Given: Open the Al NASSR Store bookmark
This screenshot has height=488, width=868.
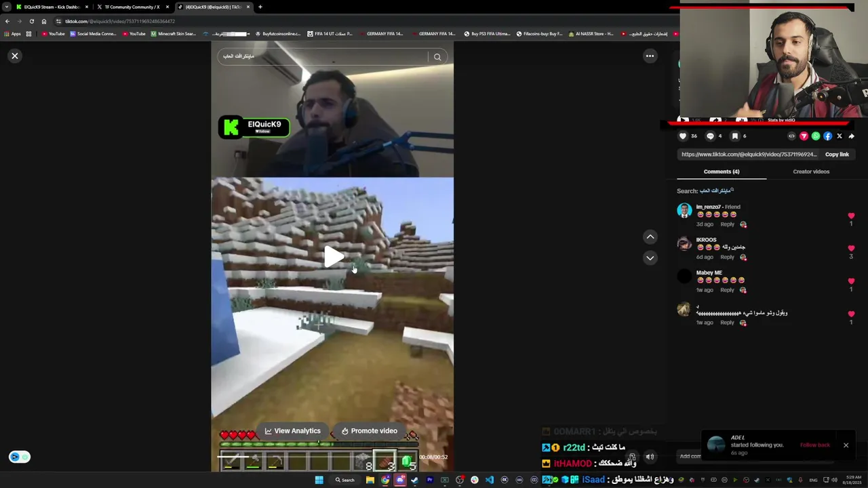Looking at the screenshot, I should click(x=591, y=34).
